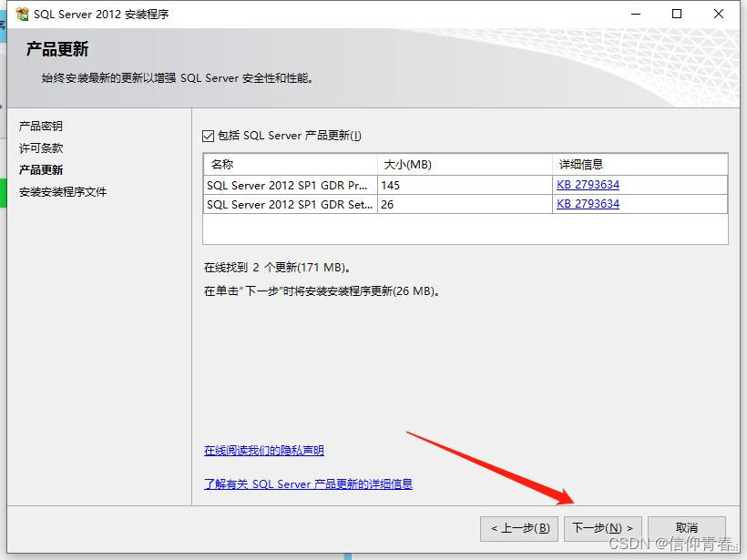This screenshot has width=747, height=560.
Task: Select the 产品更新 step in sidebar
Action: coord(41,170)
